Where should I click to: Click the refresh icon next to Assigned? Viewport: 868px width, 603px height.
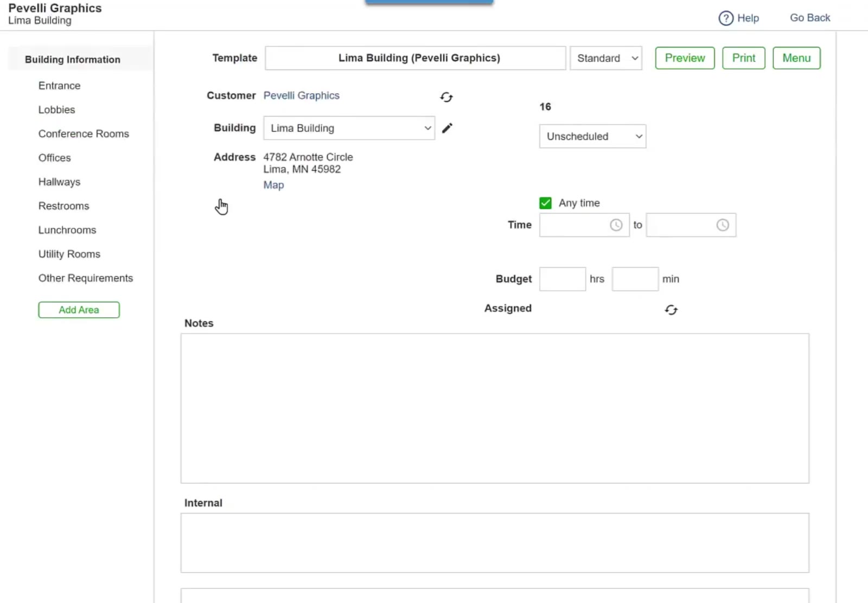671,310
